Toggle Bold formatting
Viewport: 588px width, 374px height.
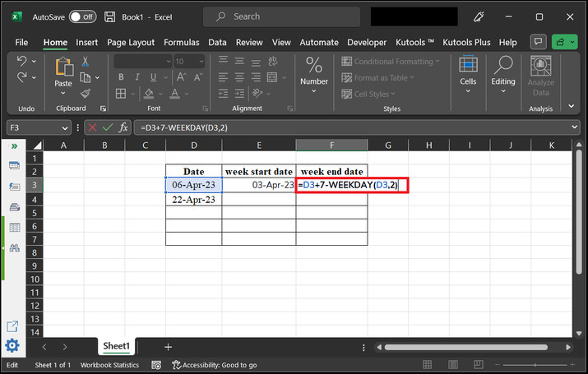click(x=121, y=77)
